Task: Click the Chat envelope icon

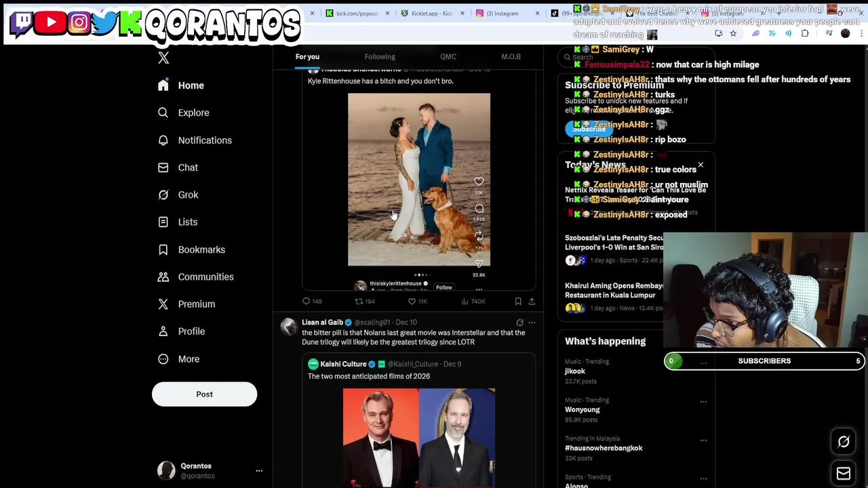Action: pos(163,167)
